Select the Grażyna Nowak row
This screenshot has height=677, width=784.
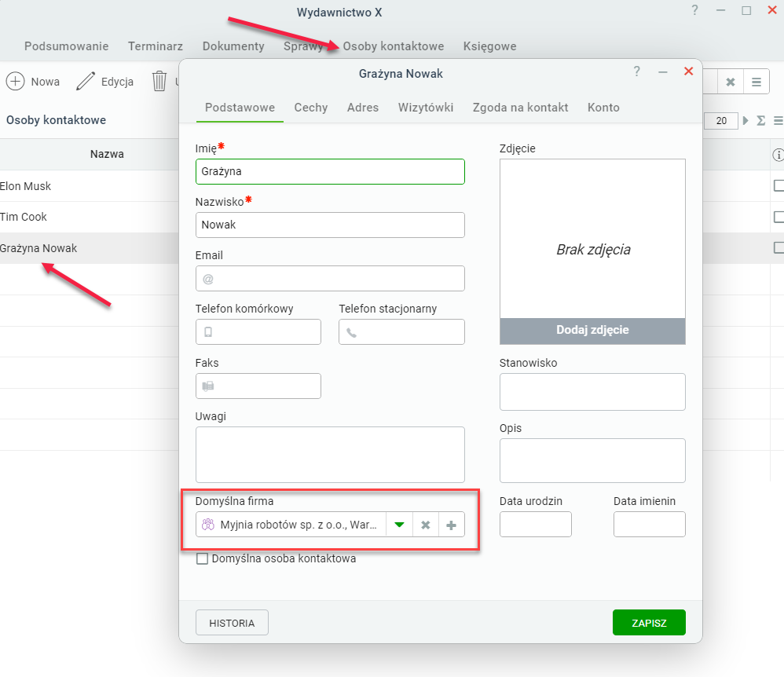coord(89,248)
